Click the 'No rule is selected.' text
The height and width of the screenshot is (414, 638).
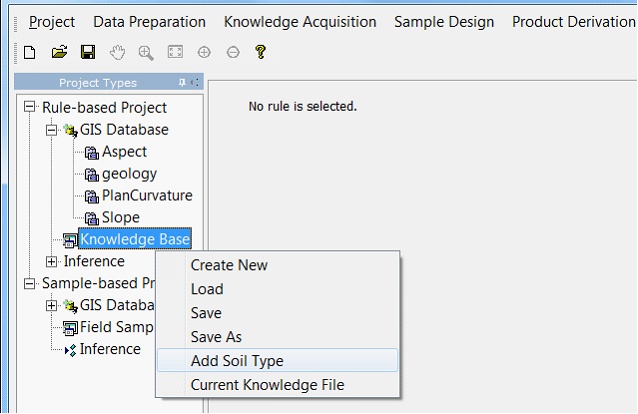pyautogui.click(x=302, y=107)
